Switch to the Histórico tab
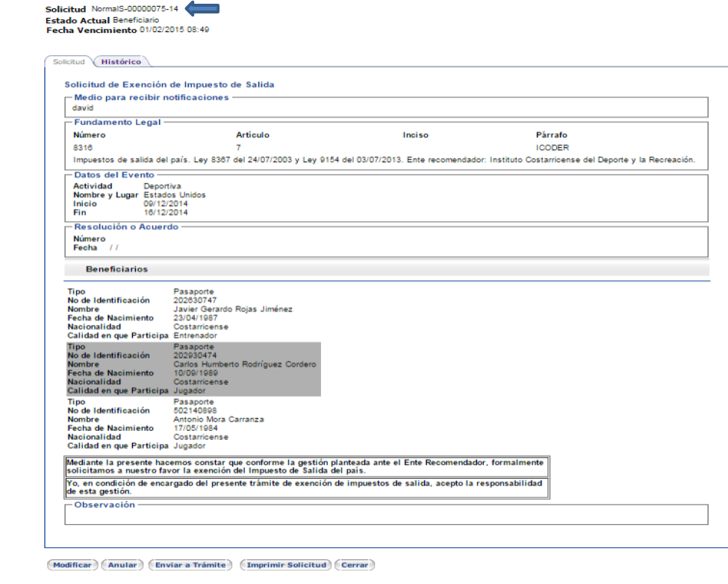The image size is (728, 584). pyautogui.click(x=121, y=62)
